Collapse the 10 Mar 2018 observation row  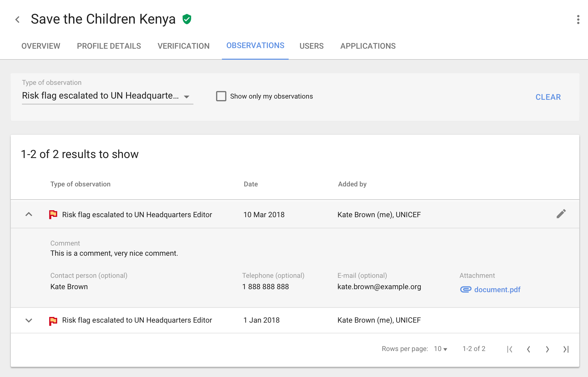coord(29,214)
